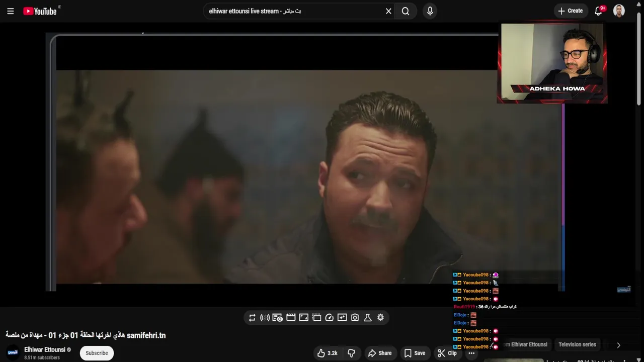
Task: Click the sparkle video filters icon
Action: [x=342, y=318]
